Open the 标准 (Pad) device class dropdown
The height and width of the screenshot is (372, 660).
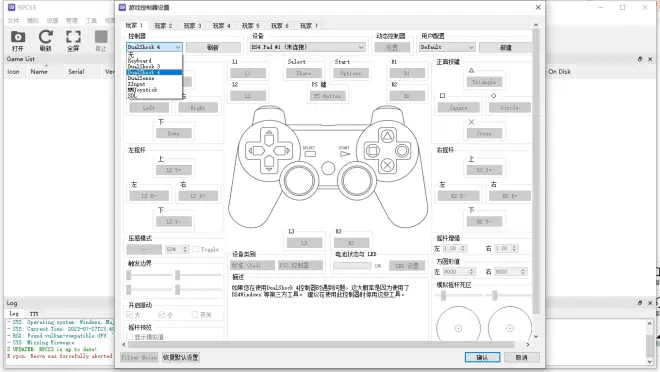click(253, 265)
